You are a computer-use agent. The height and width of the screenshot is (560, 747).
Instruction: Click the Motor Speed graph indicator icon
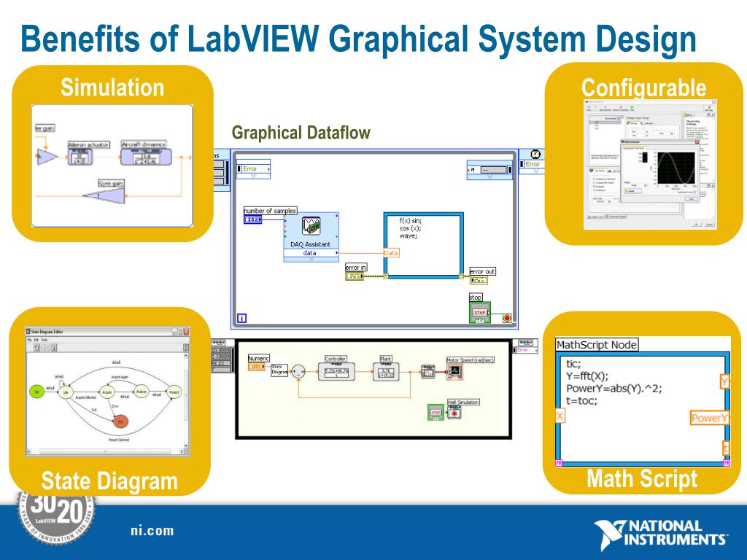point(454,371)
